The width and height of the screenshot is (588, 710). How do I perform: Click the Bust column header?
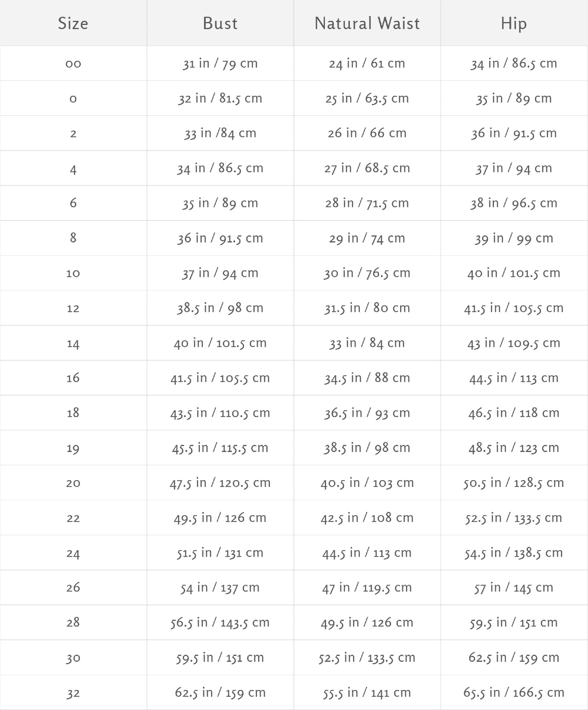click(x=220, y=23)
